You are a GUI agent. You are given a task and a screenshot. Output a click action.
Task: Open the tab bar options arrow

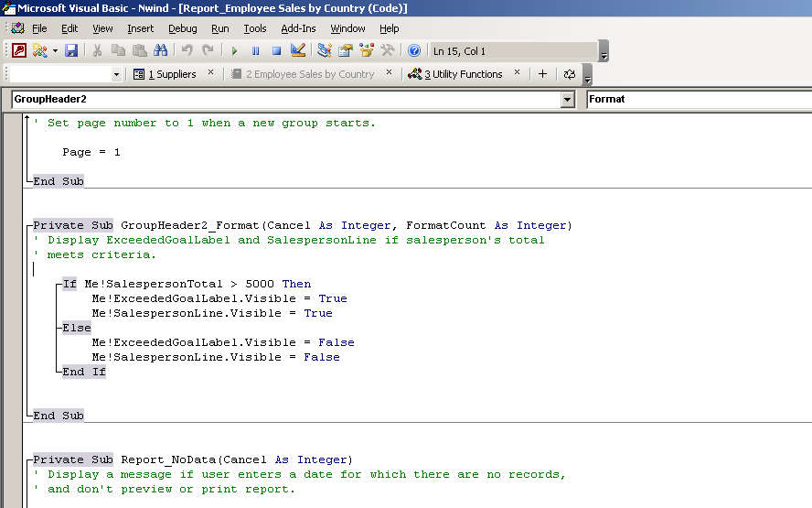(x=587, y=75)
